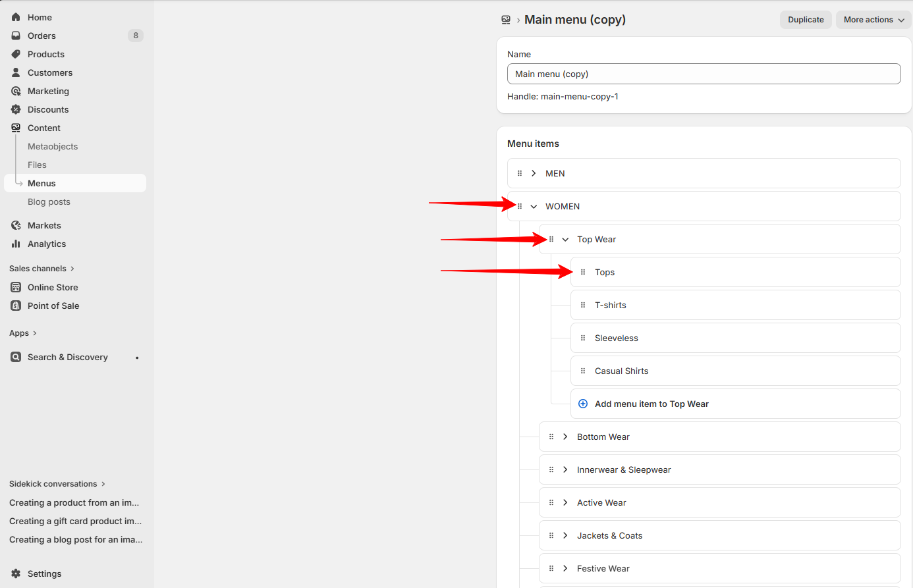
Task: Collapse the WOMEN menu item
Action: (x=534, y=206)
